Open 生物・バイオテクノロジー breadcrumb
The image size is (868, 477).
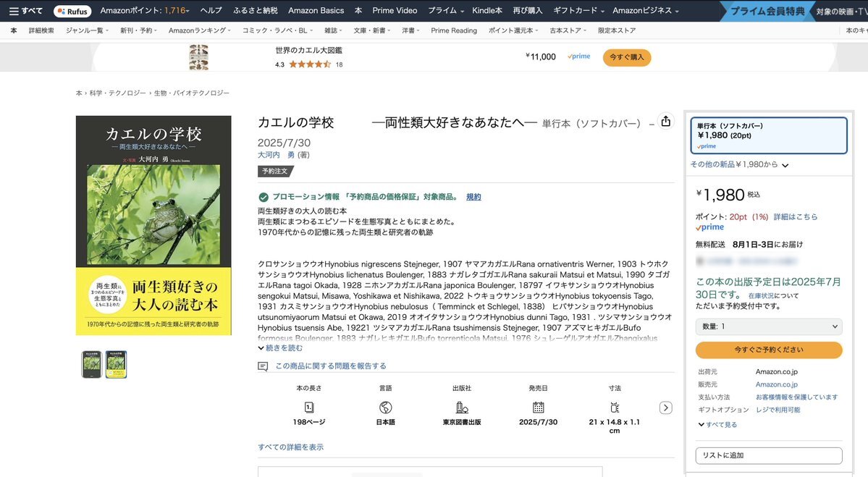(x=192, y=93)
